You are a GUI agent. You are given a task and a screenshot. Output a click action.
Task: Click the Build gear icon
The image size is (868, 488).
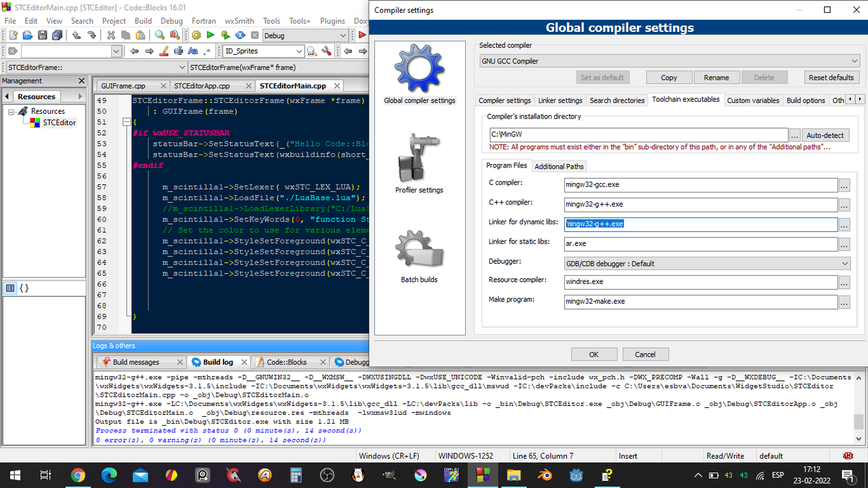[x=196, y=35]
